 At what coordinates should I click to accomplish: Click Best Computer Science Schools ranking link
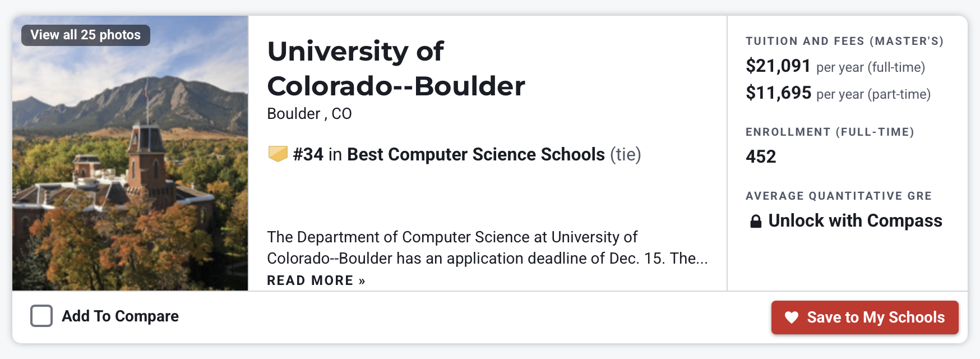pos(476,154)
